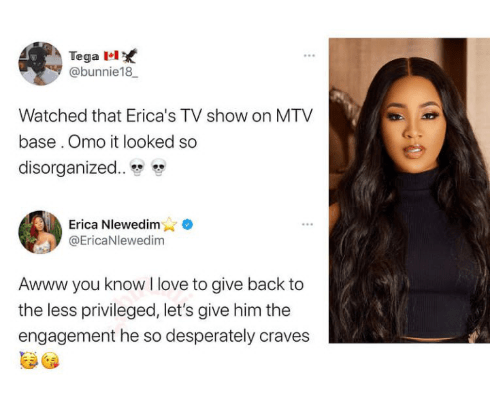
Task: Click the Erica Nlewedim display name
Action: coord(114,225)
